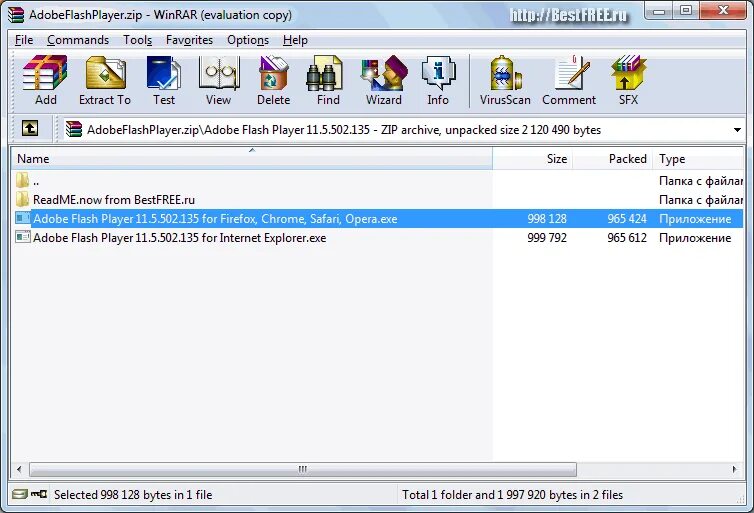The height and width of the screenshot is (513, 754).
Task: Click the drive icon in status bar
Action: (x=20, y=494)
